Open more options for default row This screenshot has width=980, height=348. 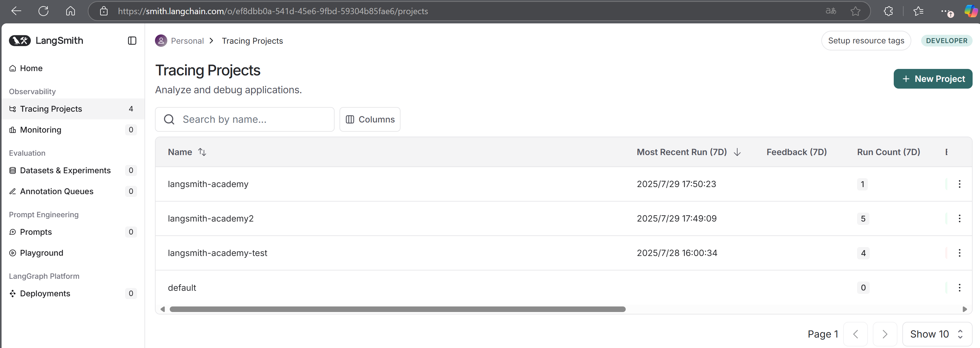(959, 288)
